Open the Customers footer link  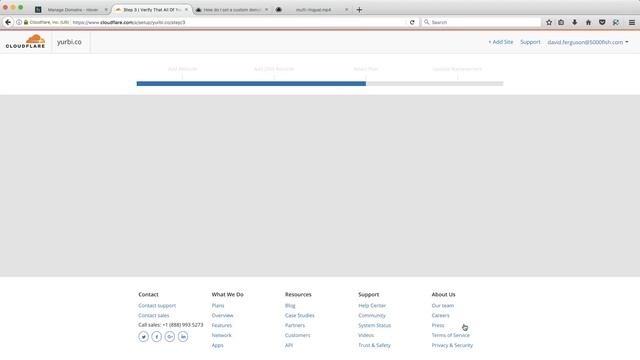[298, 335]
